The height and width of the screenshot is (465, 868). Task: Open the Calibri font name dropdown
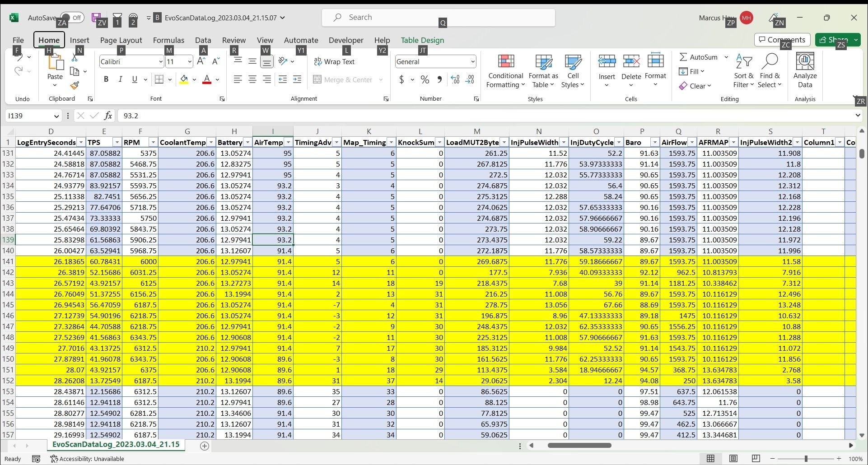pos(160,62)
